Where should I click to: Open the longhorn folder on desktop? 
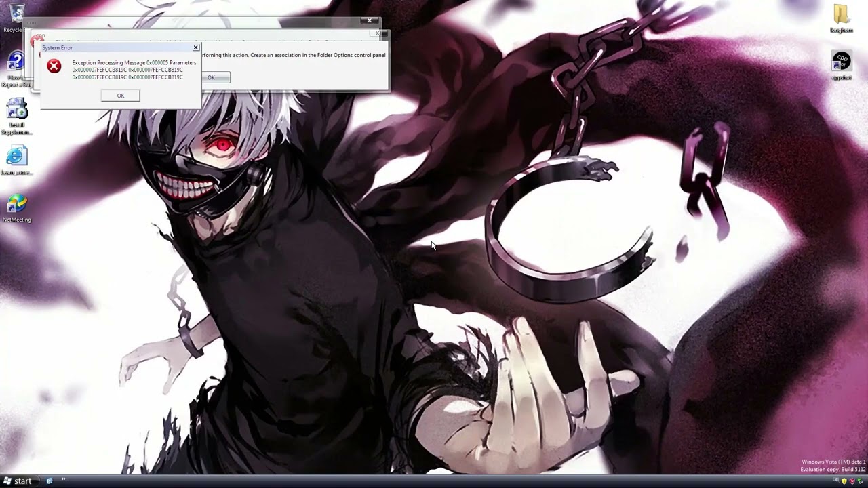tap(841, 18)
